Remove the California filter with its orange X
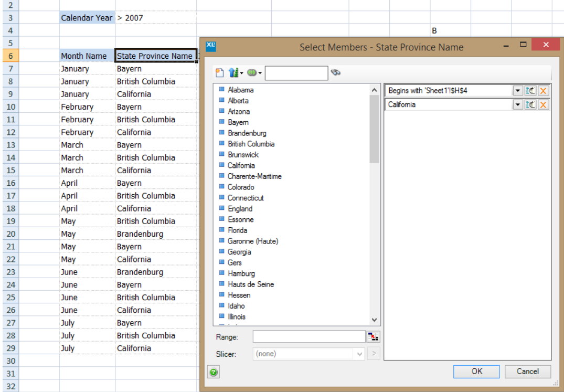The width and height of the screenshot is (564, 392). (x=544, y=104)
